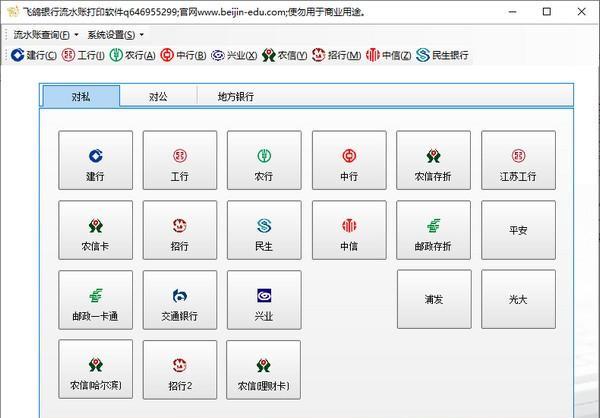Viewport: 600px width, 418px height.
Task: Click the 民生 bank tile
Action: (264, 230)
